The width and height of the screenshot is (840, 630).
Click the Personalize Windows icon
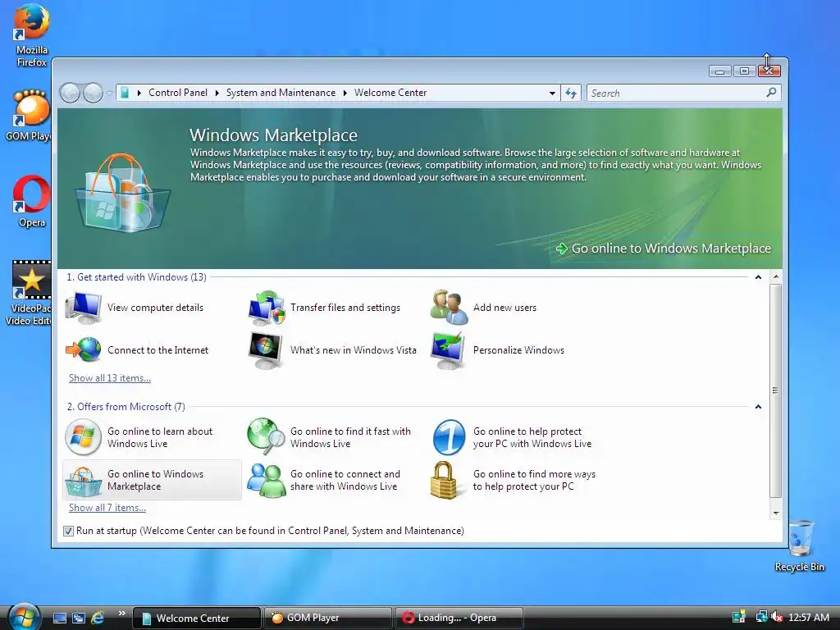[x=448, y=349]
